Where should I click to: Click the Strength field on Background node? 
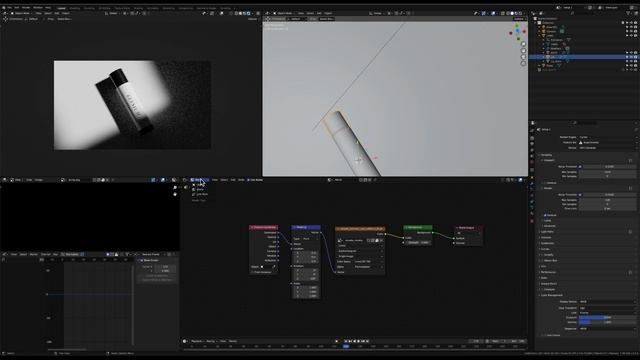pos(418,242)
